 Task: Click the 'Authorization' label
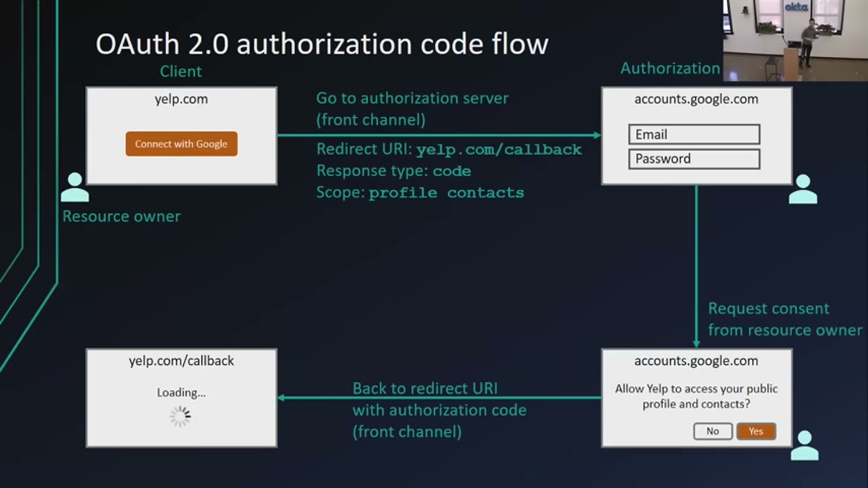[x=670, y=68]
